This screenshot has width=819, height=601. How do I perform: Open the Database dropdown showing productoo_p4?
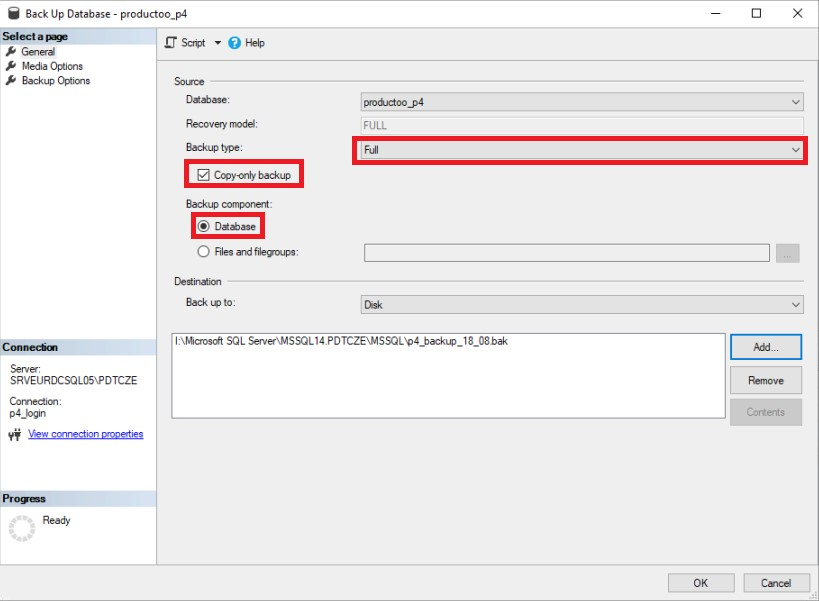pos(582,101)
